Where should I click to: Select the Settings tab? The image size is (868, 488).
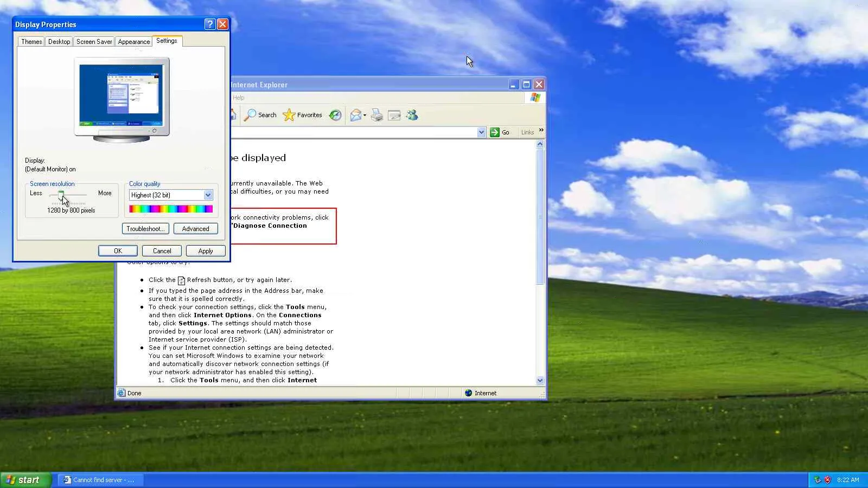click(x=167, y=41)
